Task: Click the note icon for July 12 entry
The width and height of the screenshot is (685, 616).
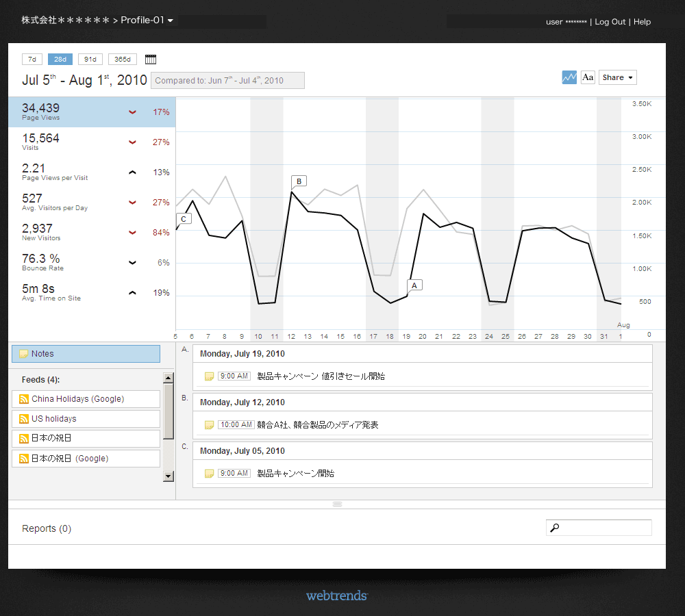Action: point(209,425)
